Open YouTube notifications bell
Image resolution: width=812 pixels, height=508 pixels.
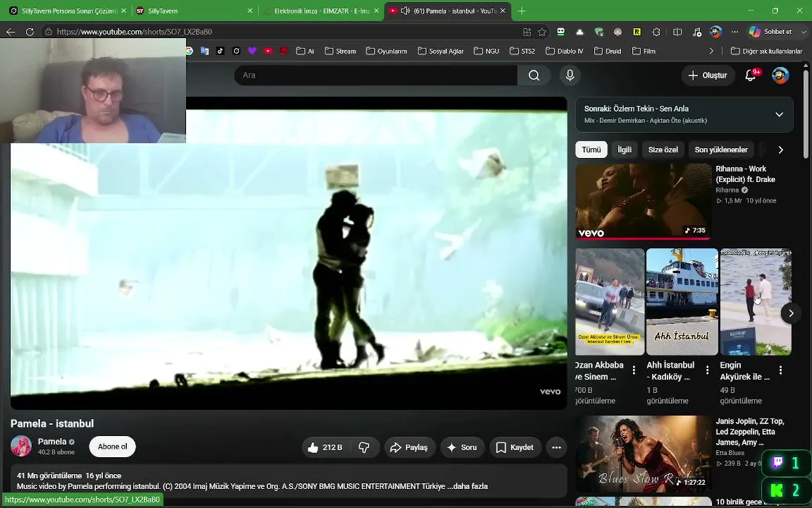751,75
